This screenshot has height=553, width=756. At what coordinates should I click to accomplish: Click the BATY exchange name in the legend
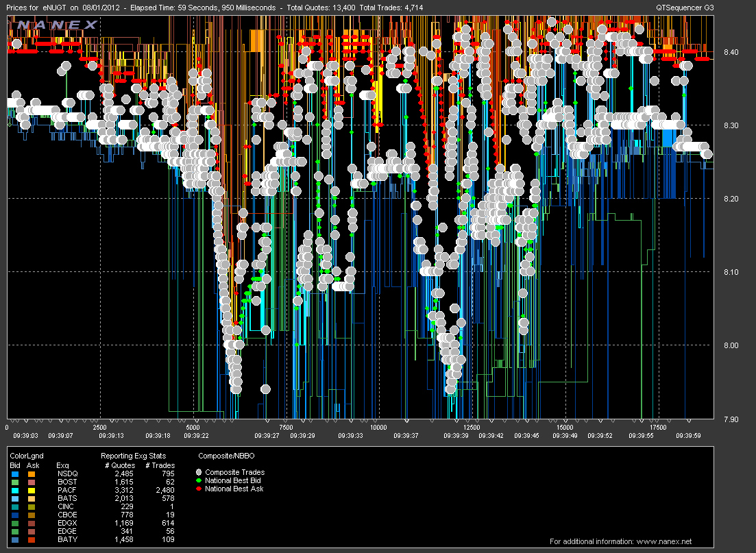pyautogui.click(x=67, y=539)
